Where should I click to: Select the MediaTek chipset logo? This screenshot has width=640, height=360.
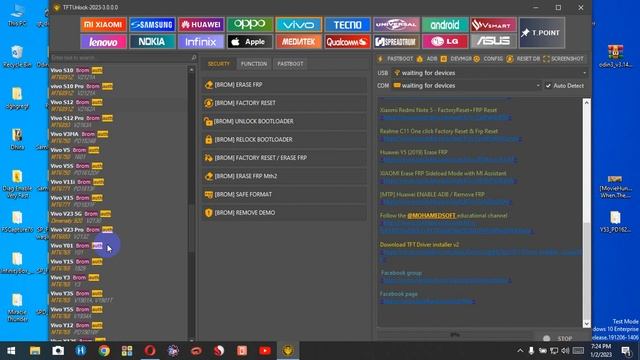(298, 42)
